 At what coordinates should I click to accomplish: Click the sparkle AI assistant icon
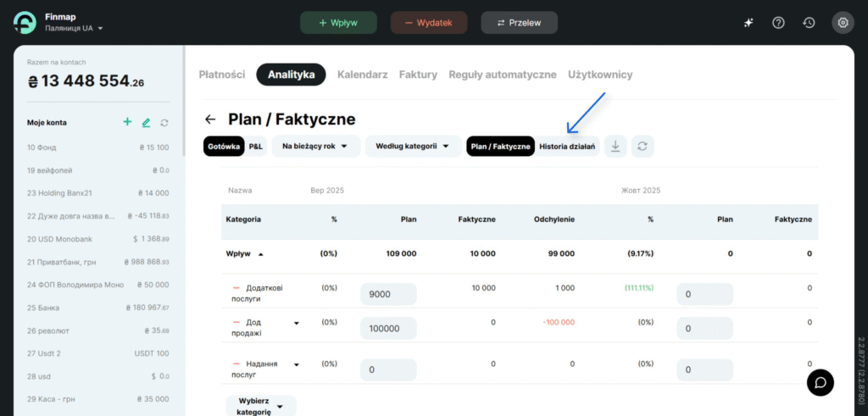tap(748, 23)
